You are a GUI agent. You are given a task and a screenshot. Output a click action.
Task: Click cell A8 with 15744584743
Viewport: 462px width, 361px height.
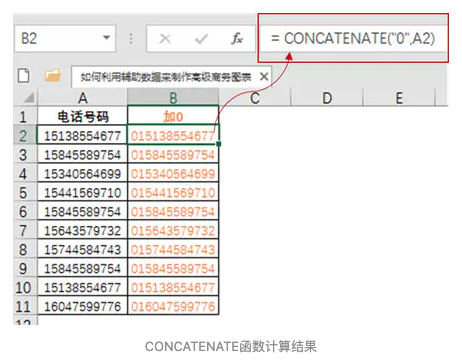(x=83, y=249)
